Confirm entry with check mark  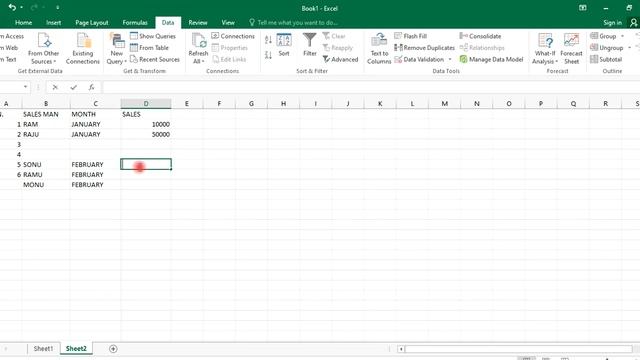pyautogui.click(x=73, y=87)
